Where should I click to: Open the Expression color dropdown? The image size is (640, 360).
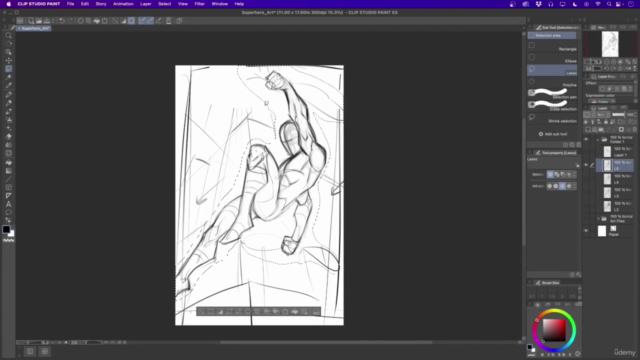click(603, 101)
